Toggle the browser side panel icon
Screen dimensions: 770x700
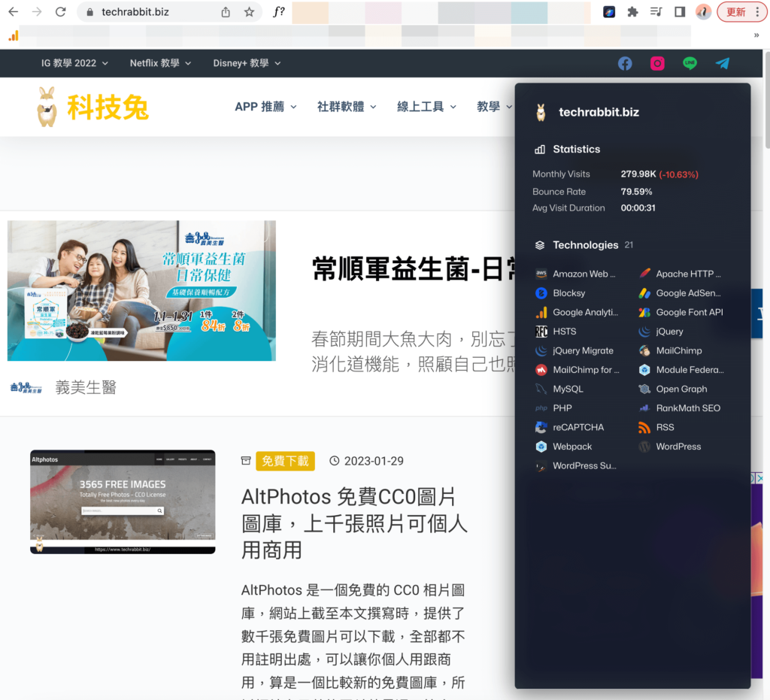coord(680,12)
